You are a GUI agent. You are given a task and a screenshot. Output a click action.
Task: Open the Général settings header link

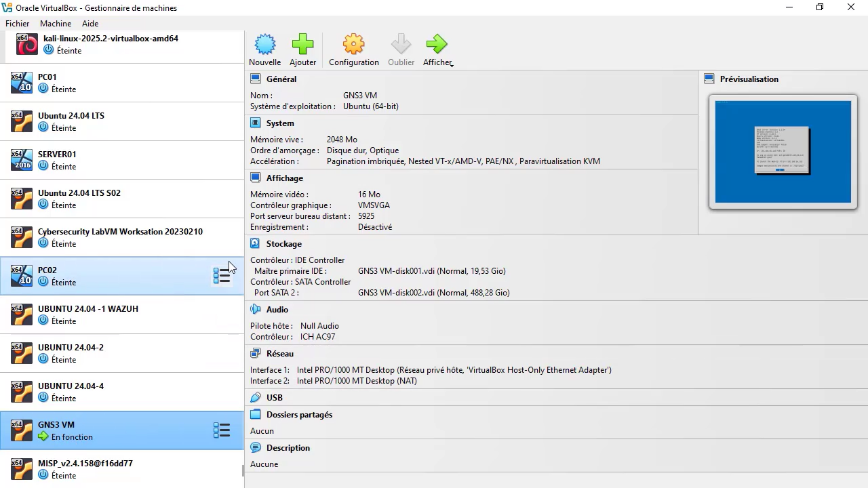281,79
